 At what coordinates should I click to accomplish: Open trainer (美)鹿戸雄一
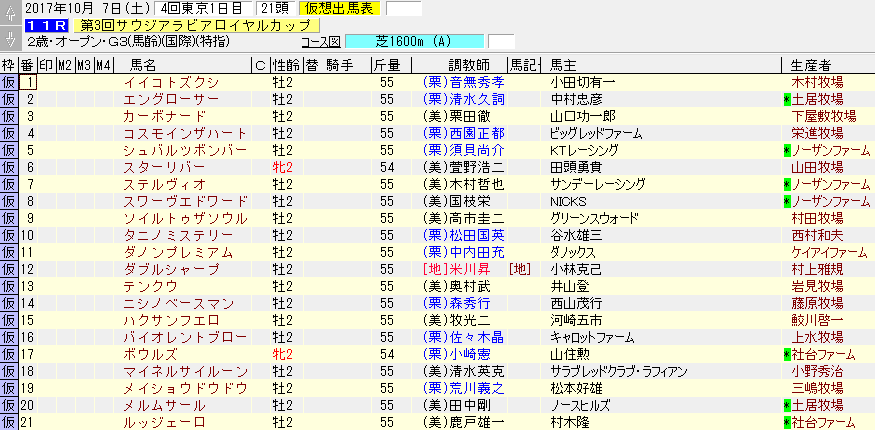[464, 422]
